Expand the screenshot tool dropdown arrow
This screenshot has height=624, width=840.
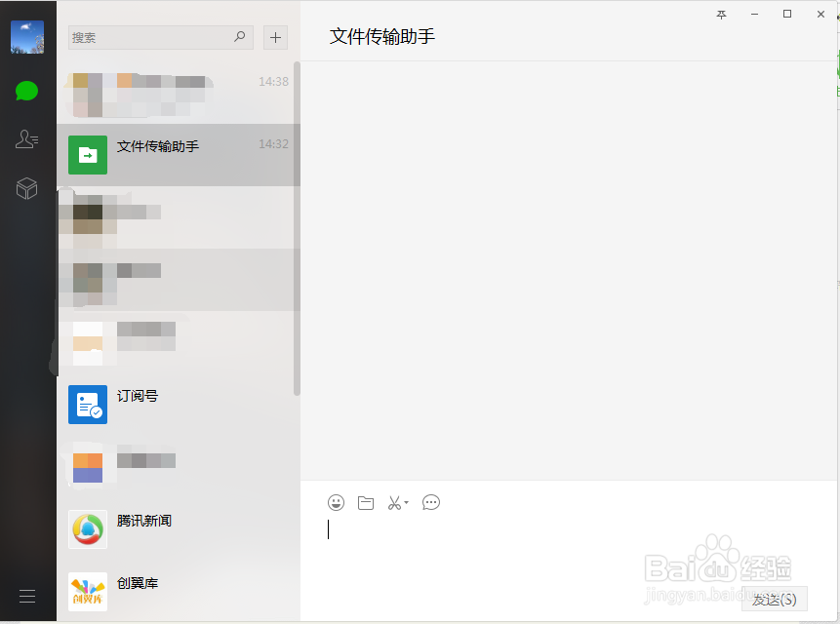click(405, 503)
